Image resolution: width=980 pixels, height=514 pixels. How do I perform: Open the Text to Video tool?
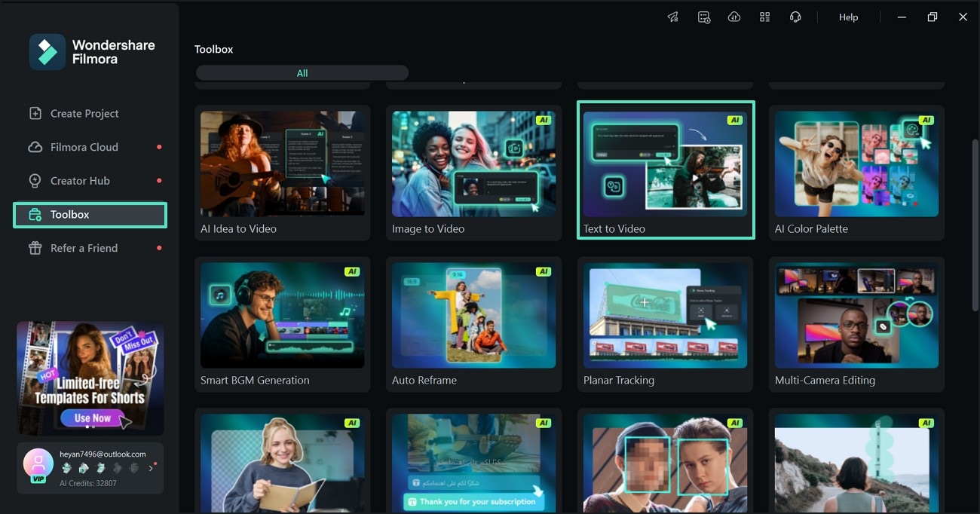[666, 170]
